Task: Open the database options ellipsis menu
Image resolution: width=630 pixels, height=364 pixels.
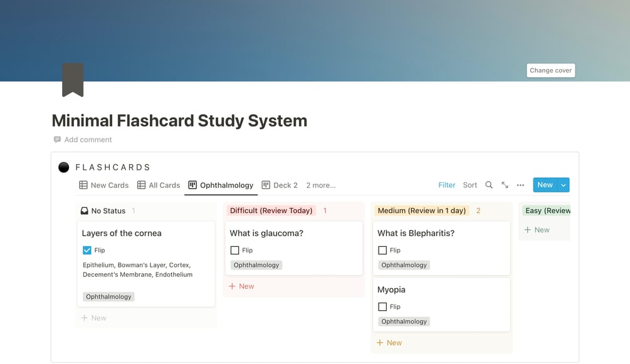Action: (x=520, y=185)
